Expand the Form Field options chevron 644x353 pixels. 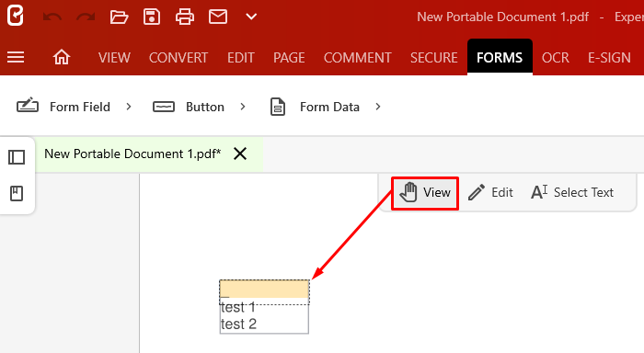coord(129,107)
